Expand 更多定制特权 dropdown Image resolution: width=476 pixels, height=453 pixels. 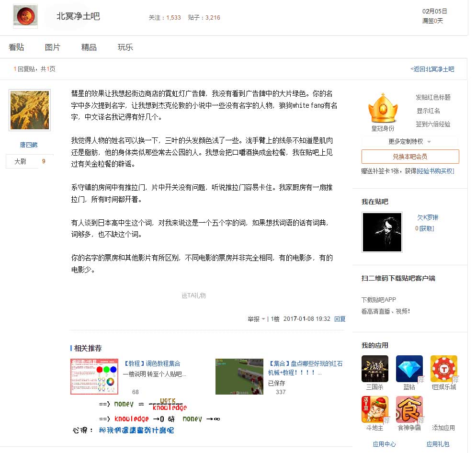pyautogui.click(x=410, y=141)
